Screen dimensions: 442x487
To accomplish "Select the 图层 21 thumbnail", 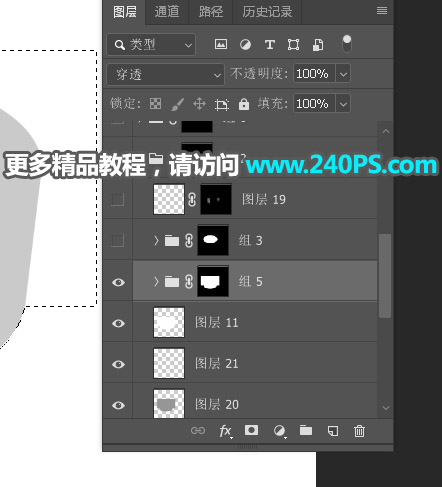I will coord(169,363).
